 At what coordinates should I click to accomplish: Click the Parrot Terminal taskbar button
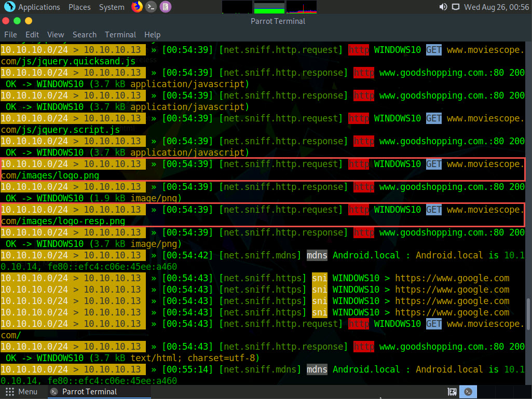click(99, 392)
